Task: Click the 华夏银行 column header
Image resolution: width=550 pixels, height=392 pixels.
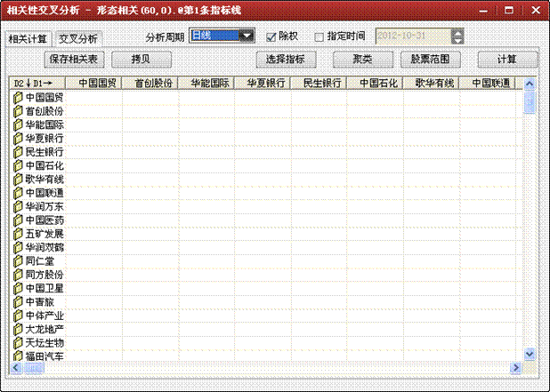Action: point(263,83)
